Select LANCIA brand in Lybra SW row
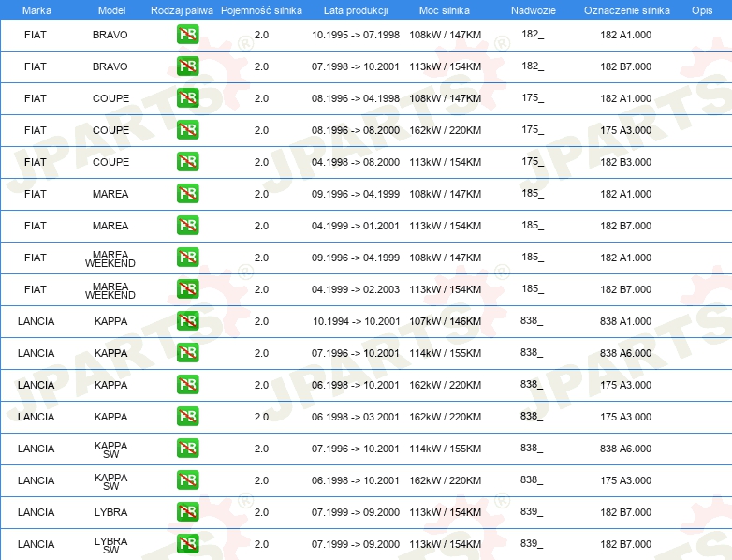 36,544
